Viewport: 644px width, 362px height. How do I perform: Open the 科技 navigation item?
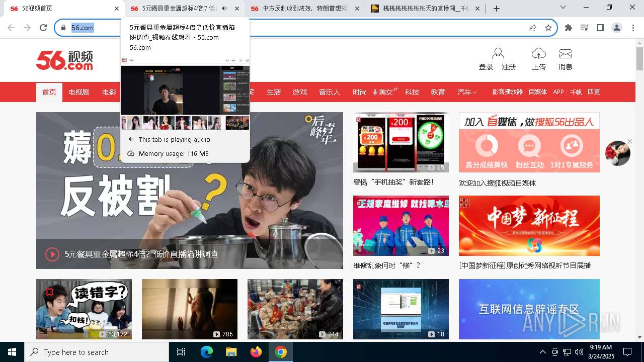pyautogui.click(x=412, y=92)
